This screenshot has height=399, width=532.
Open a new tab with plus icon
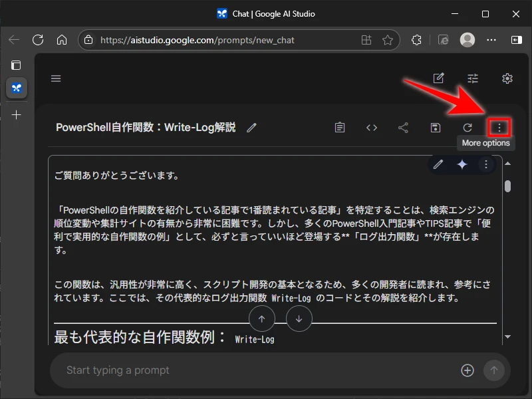coord(16,114)
